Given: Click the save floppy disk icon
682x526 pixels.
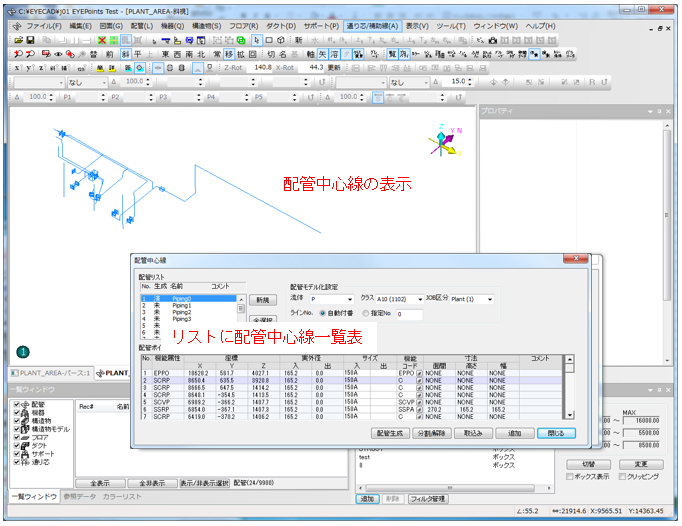Looking at the screenshot, I should tap(30, 40).
